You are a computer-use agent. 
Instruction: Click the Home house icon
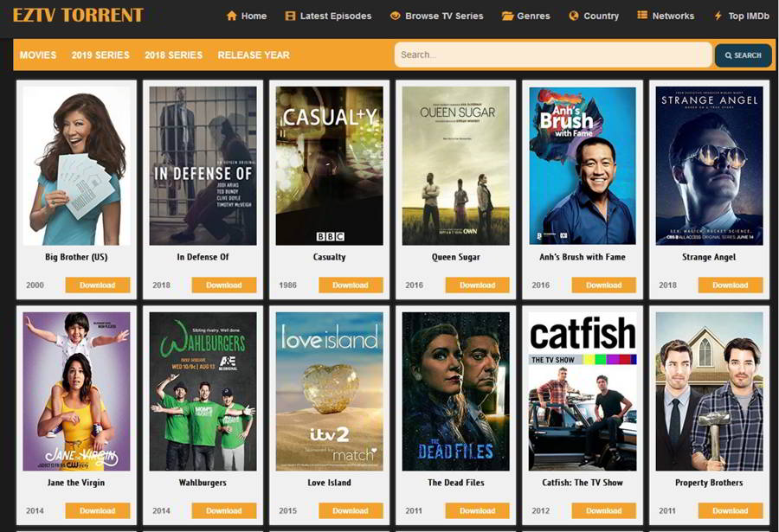point(231,16)
